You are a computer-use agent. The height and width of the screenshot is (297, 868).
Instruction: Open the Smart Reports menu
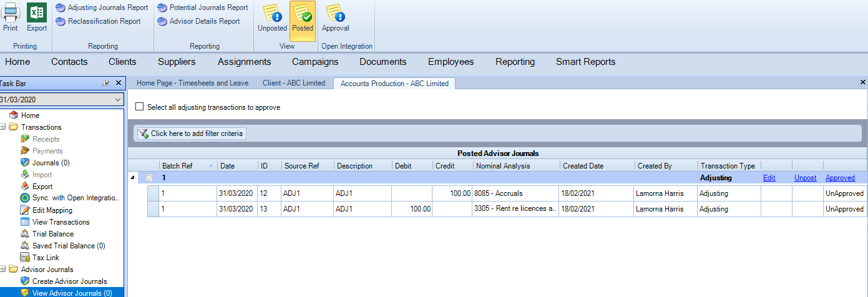pyautogui.click(x=585, y=62)
